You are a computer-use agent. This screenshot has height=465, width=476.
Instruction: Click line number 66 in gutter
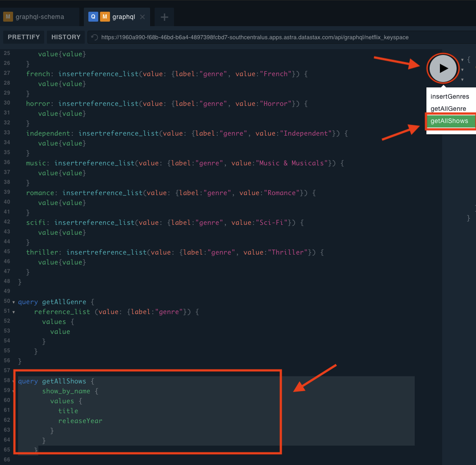[x=7, y=460]
